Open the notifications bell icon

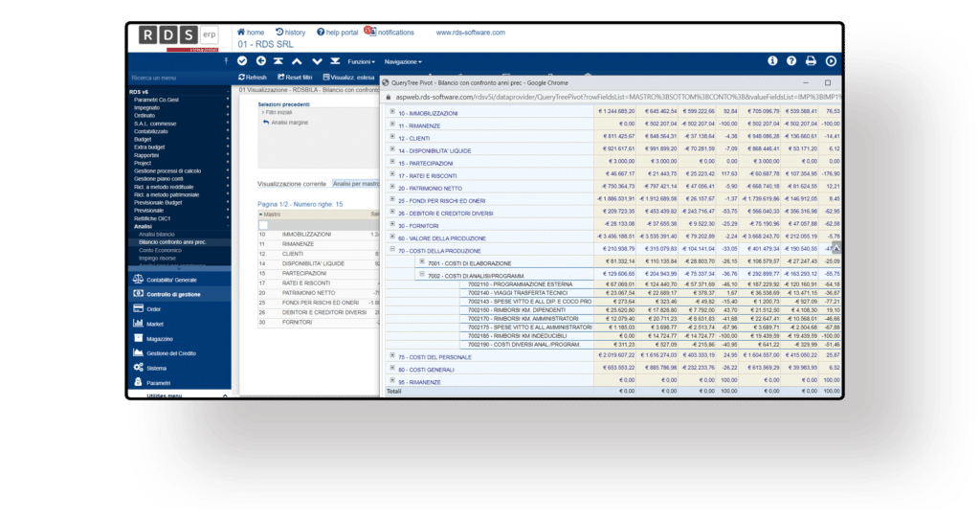click(x=368, y=32)
